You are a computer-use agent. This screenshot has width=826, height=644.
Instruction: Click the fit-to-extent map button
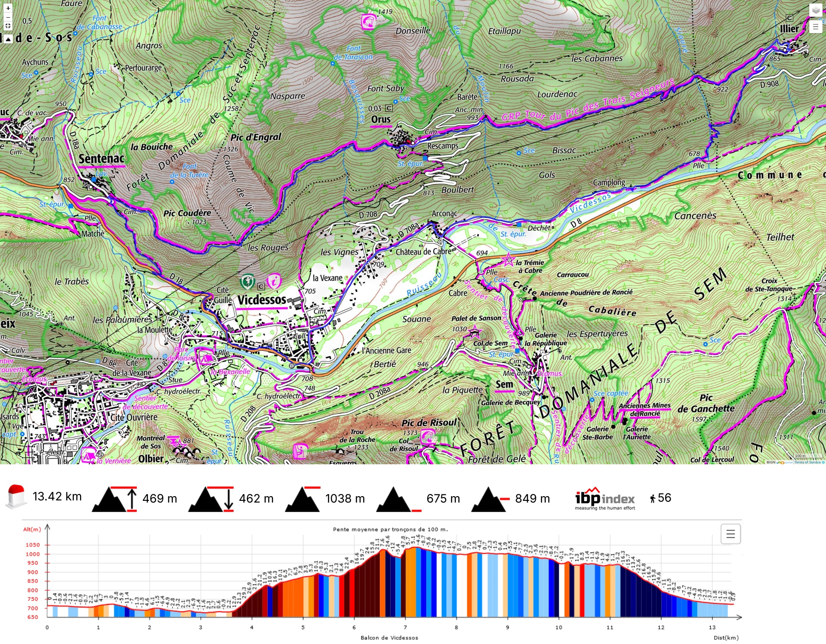[8, 26]
